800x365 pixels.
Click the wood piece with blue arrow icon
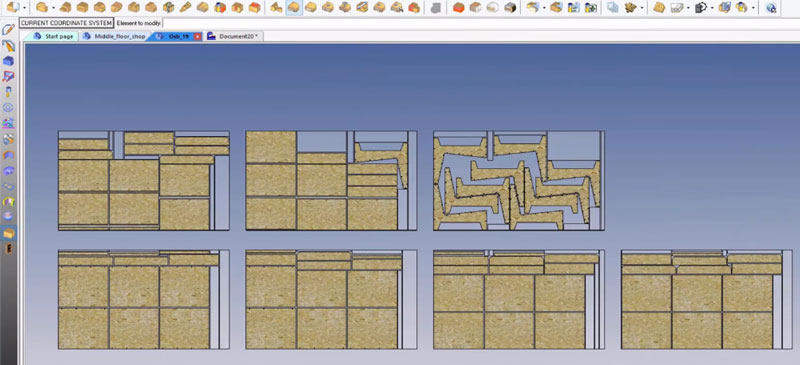533,7
